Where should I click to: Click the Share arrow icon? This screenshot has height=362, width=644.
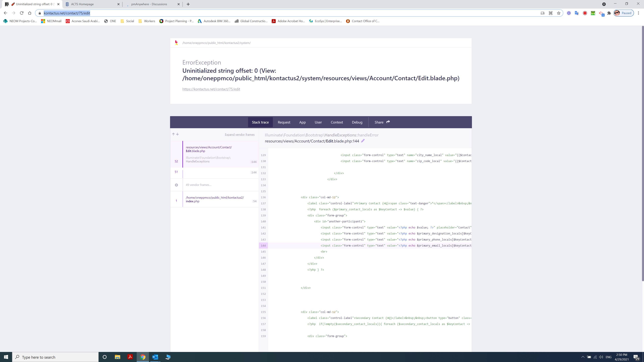[388, 122]
